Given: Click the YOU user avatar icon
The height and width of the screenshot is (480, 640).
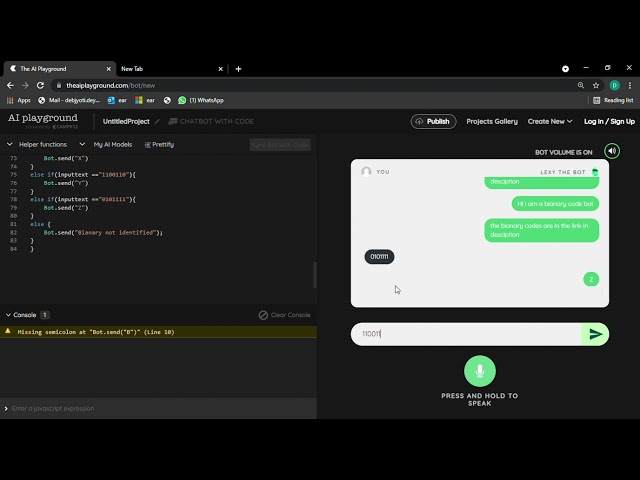Looking at the screenshot, I should 366,171.
